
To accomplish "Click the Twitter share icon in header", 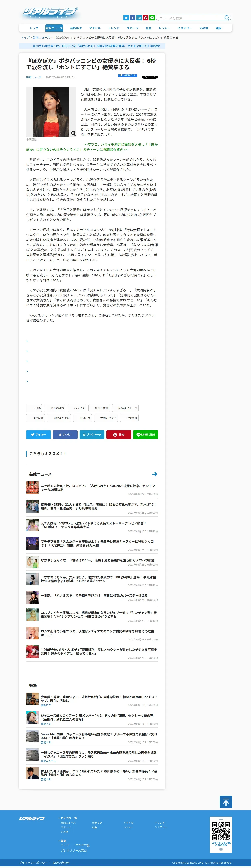I will (126, 18).
